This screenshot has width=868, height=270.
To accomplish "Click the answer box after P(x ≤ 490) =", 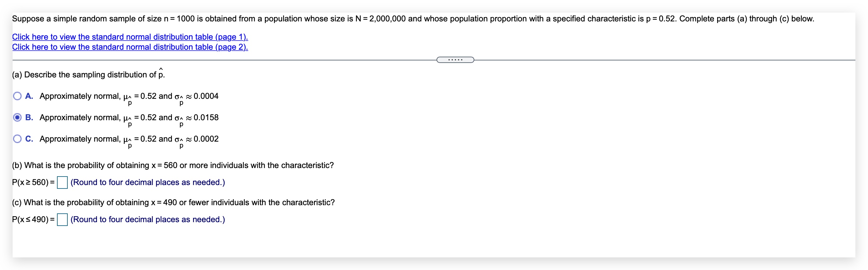I will coord(62,220).
